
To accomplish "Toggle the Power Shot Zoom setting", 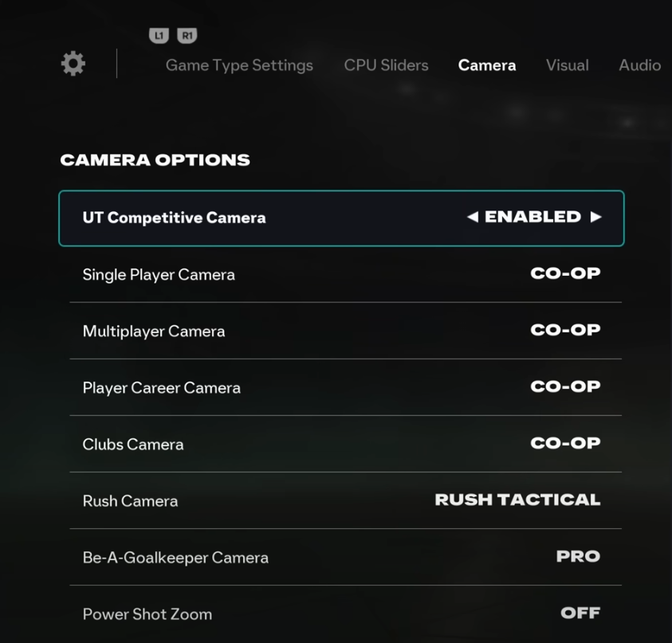I will 345,614.
